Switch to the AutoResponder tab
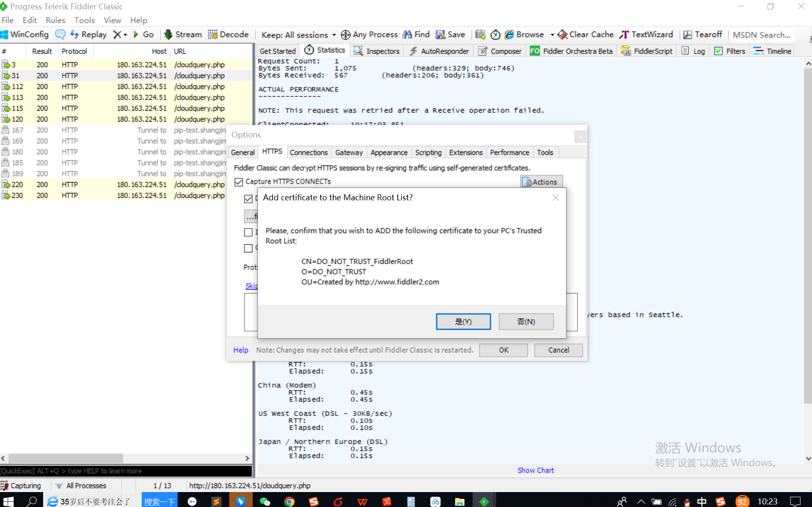 [439, 51]
